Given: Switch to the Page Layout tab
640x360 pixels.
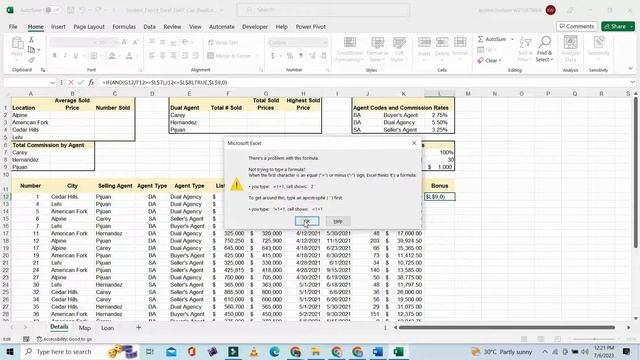Looking at the screenshot, I should coord(89,27).
